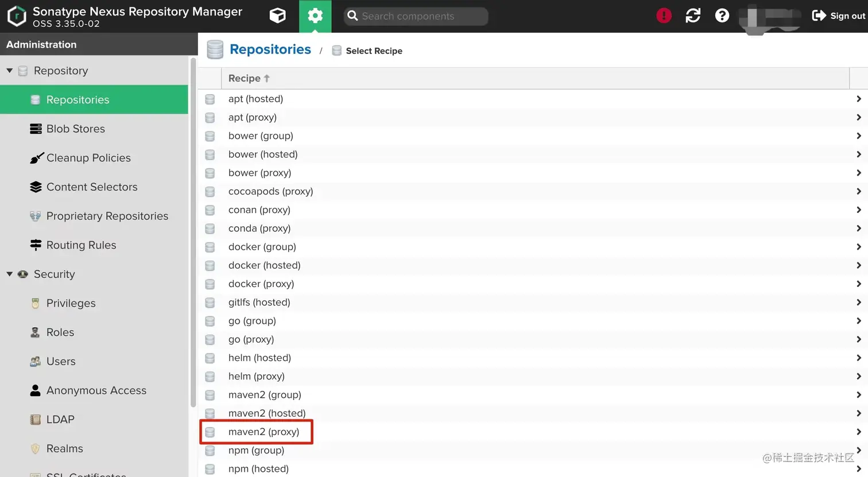This screenshot has height=477, width=868.
Task: Select the apt (proxy) recipe
Action: [x=533, y=117]
